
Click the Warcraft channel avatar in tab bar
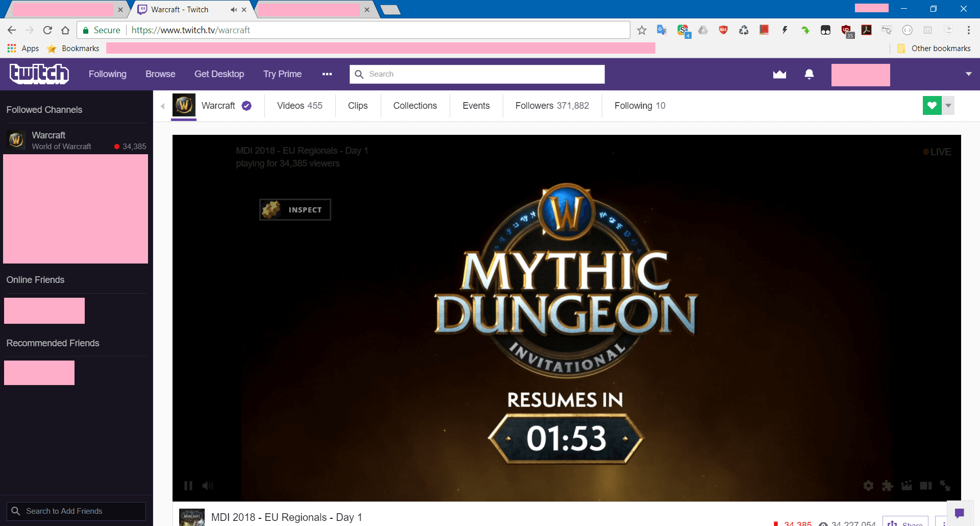pyautogui.click(x=184, y=106)
